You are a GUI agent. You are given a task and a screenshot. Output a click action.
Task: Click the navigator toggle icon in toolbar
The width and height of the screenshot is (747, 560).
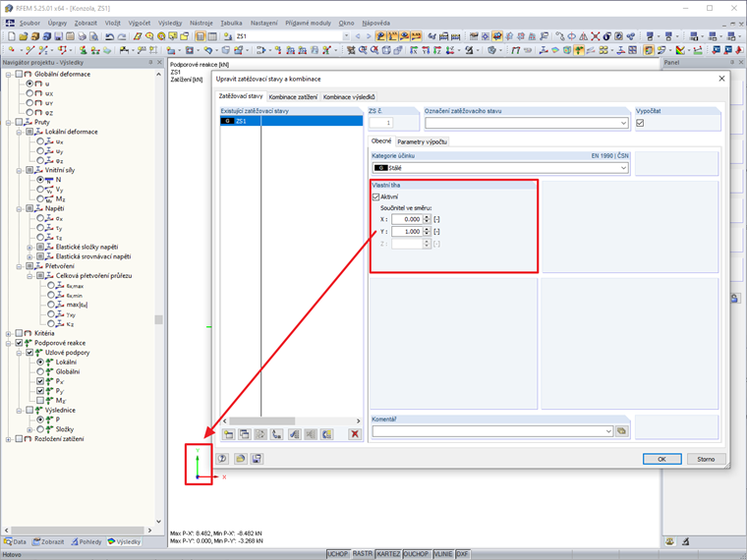click(201, 36)
